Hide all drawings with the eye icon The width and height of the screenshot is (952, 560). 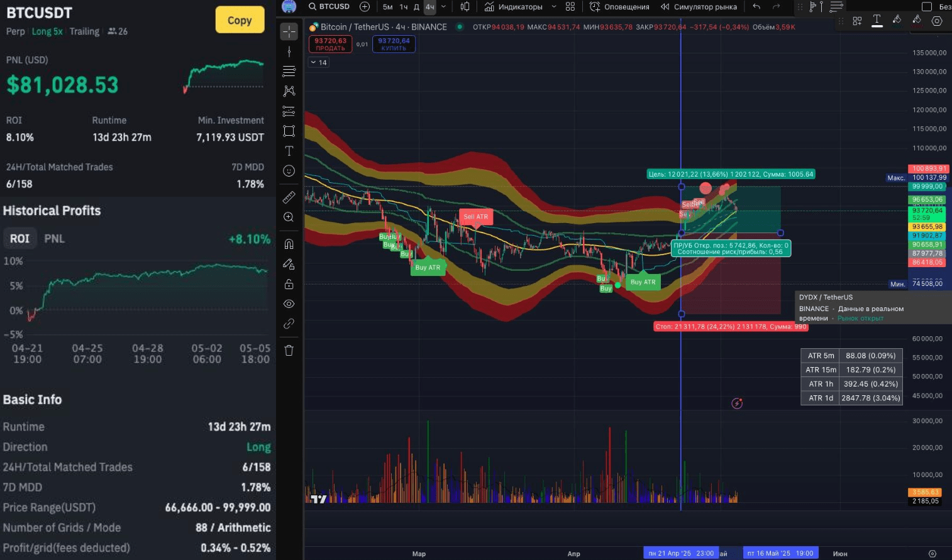coord(289,304)
